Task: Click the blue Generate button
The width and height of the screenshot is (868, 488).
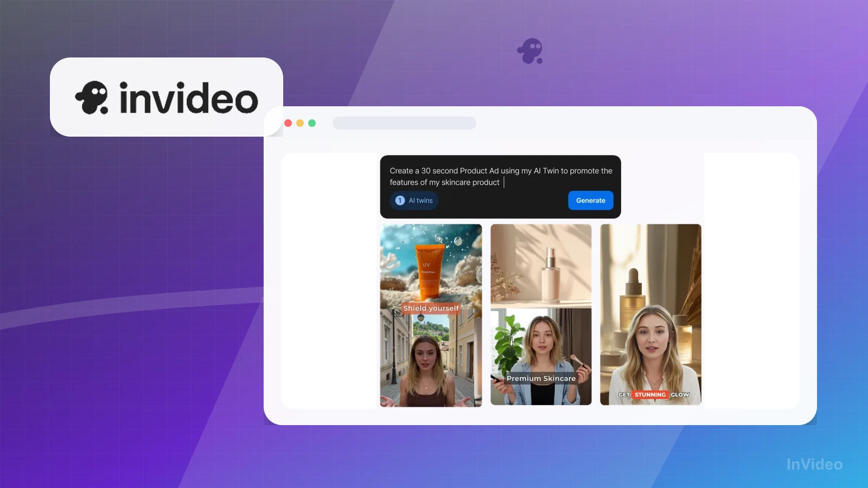Action: pos(590,200)
